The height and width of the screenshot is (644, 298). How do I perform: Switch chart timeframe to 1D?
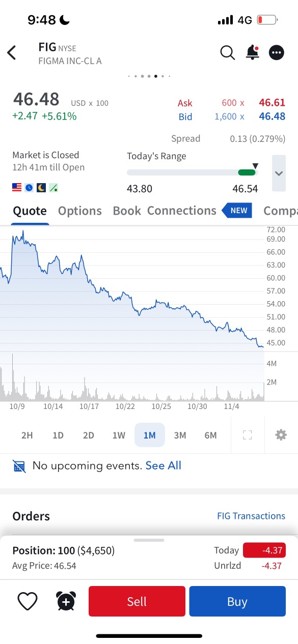pyautogui.click(x=58, y=435)
